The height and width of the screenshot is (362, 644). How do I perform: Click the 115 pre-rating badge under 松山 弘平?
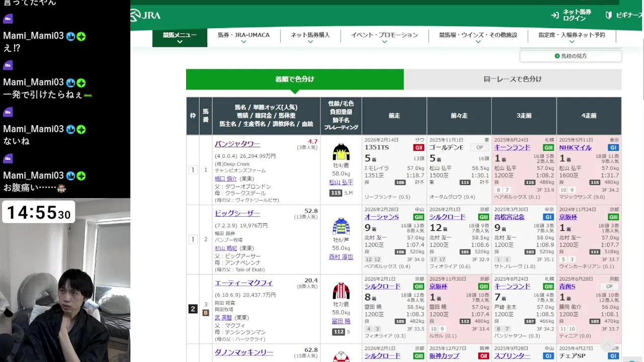tap(336, 193)
